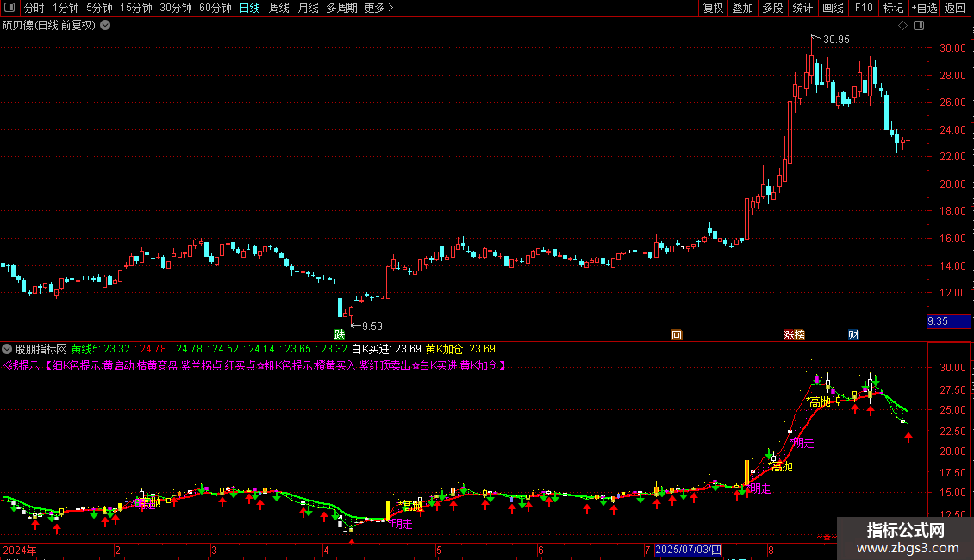Click the 股朋指标网 indicator name
This screenshot has height=560, width=974.
tap(41, 349)
